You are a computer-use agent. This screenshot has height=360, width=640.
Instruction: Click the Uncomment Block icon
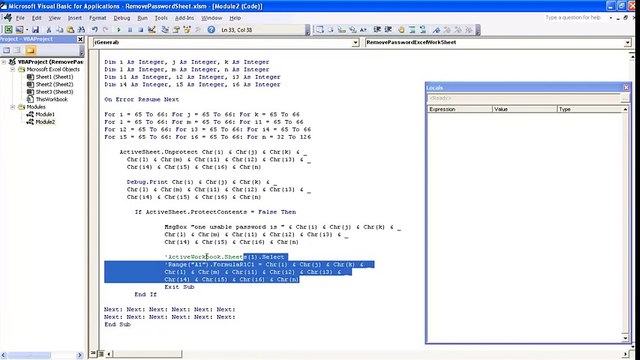pos(423,29)
